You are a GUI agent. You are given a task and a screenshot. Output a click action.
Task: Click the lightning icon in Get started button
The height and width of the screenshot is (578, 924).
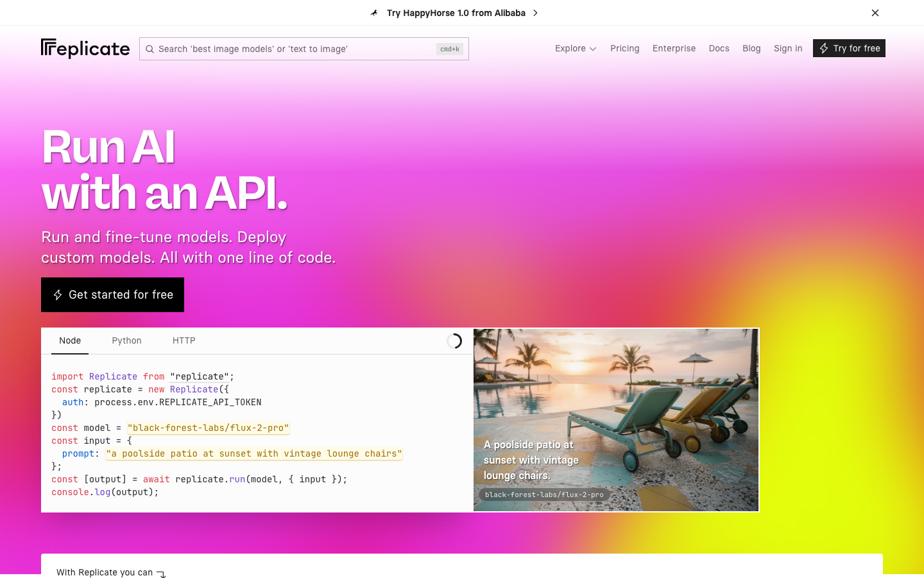coord(58,295)
